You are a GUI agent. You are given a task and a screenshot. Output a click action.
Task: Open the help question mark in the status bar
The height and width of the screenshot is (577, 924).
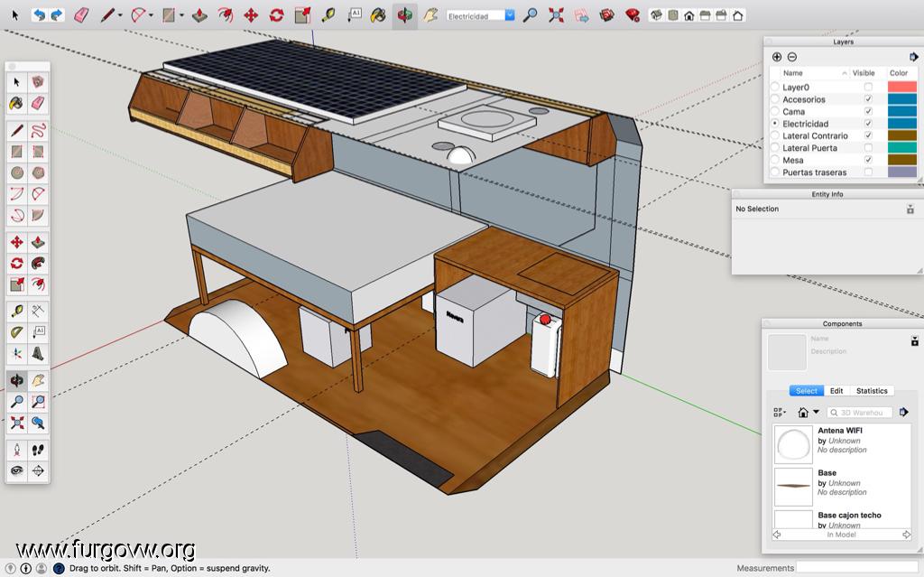[x=59, y=568]
